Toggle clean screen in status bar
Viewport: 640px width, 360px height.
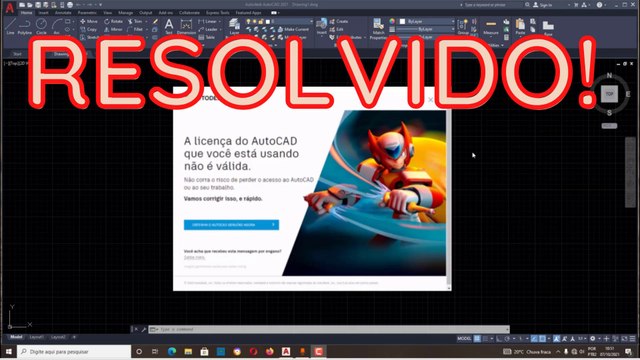624,339
